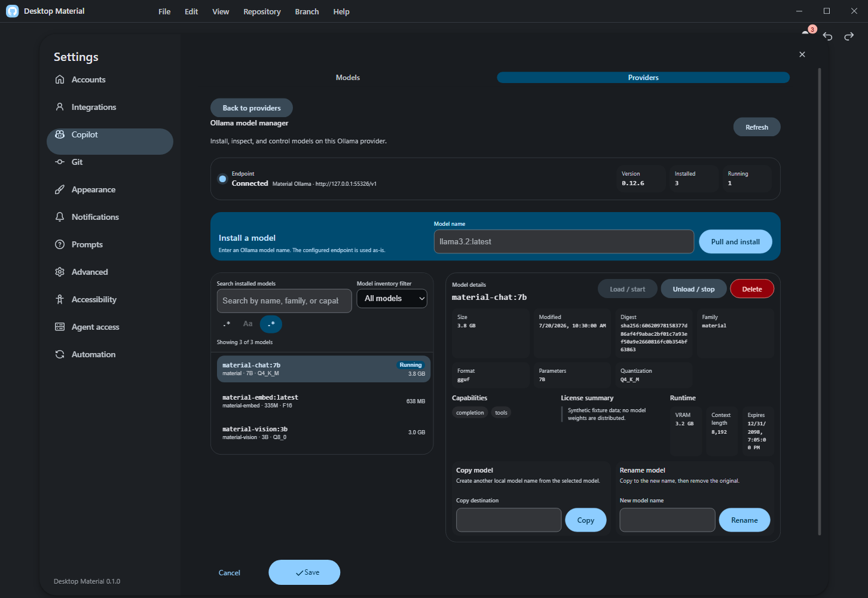Click the Running 1 count in endpoint card

[x=730, y=183]
